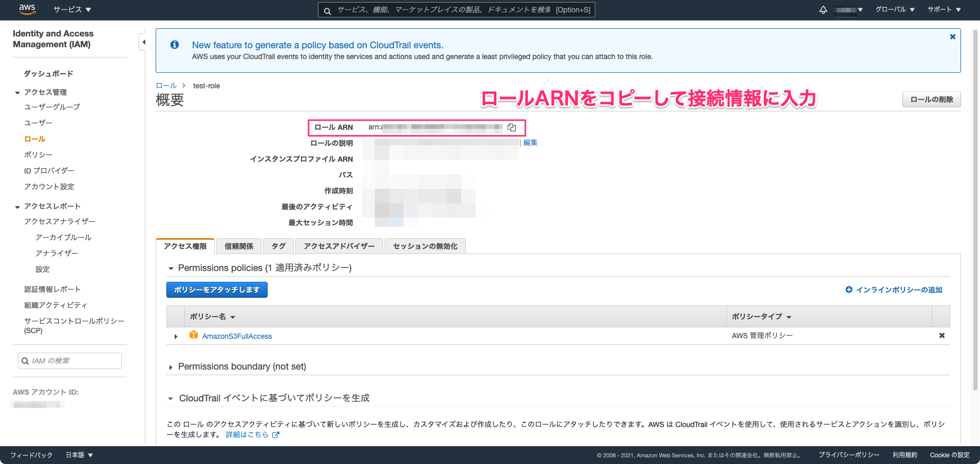Open the 利用規約 footer link
Viewport: 980px width, 464px height.
point(904,455)
